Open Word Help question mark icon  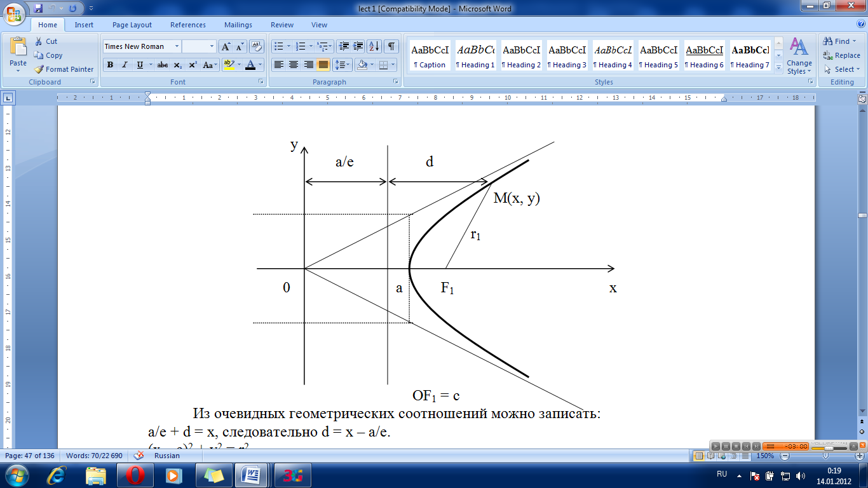click(x=861, y=25)
